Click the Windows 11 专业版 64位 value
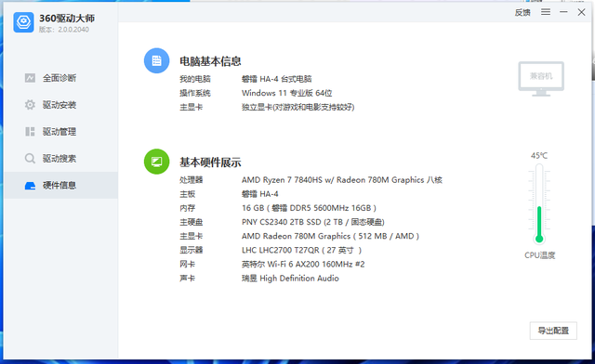This screenshot has width=595, height=364. point(287,93)
